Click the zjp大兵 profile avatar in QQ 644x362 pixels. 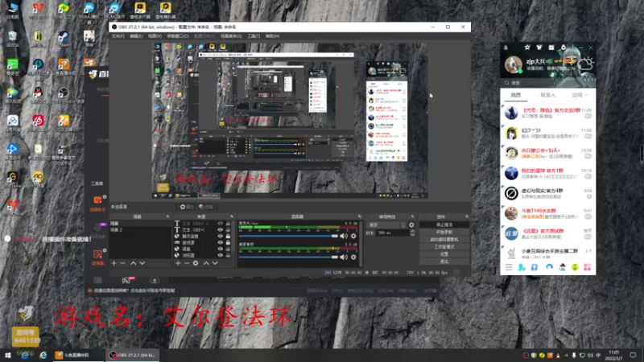(513, 65)
